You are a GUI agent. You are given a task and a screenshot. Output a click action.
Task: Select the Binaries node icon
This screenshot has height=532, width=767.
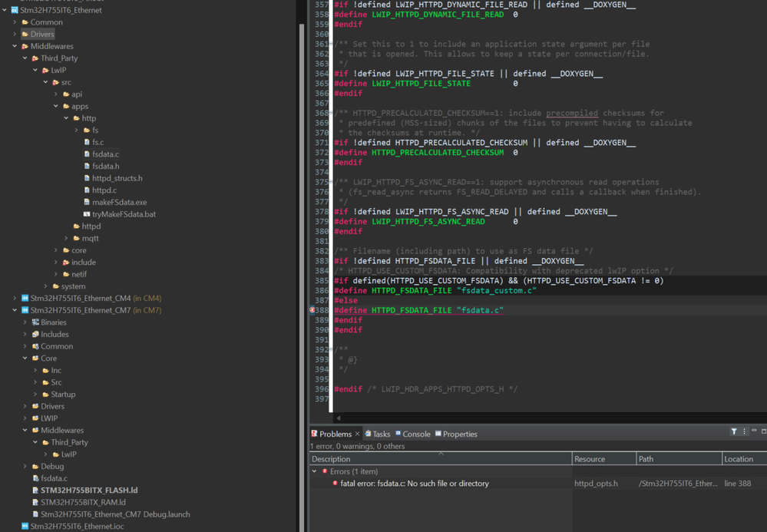35,322
